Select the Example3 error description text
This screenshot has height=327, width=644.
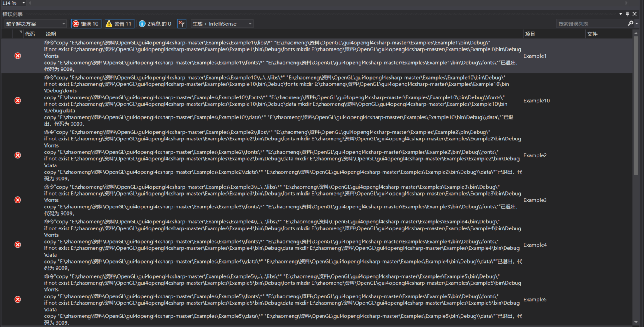click(283, 200)
